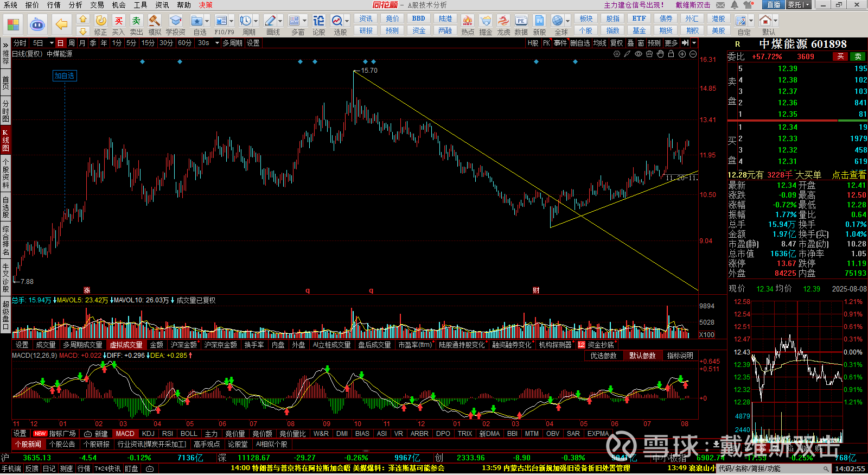Viewport: 868px width, 475px height.
Task: Open the 系统 menu
Action: click(10, 5)
